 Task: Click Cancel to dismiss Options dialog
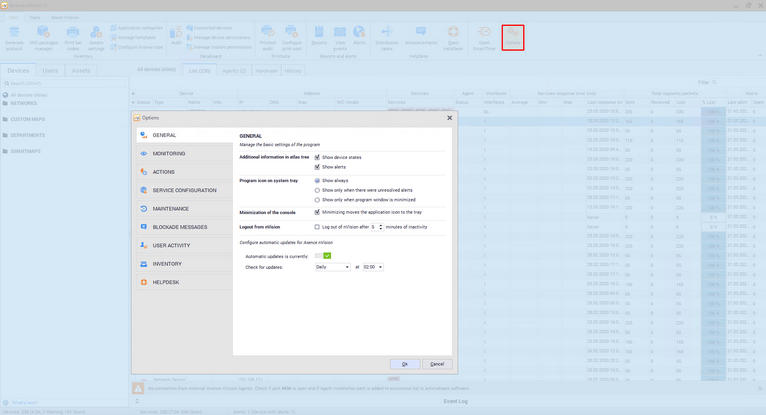(435, 364)
